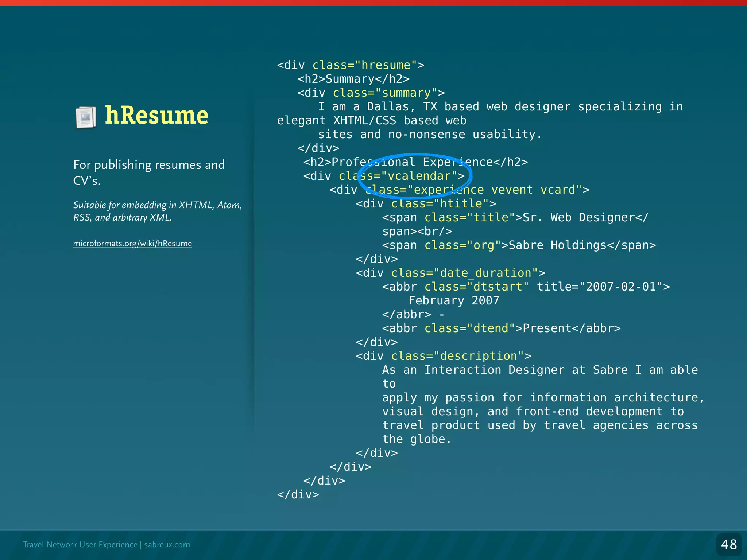The height and width of the screenshot is (560, 747).
Task: Click the class="hresume" code line
Action: 351,65
